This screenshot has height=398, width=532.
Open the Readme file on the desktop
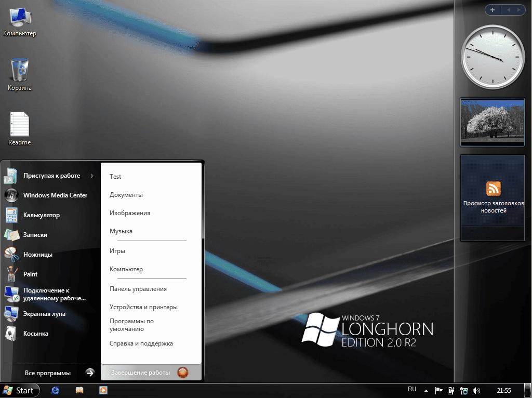click(20, 128)
